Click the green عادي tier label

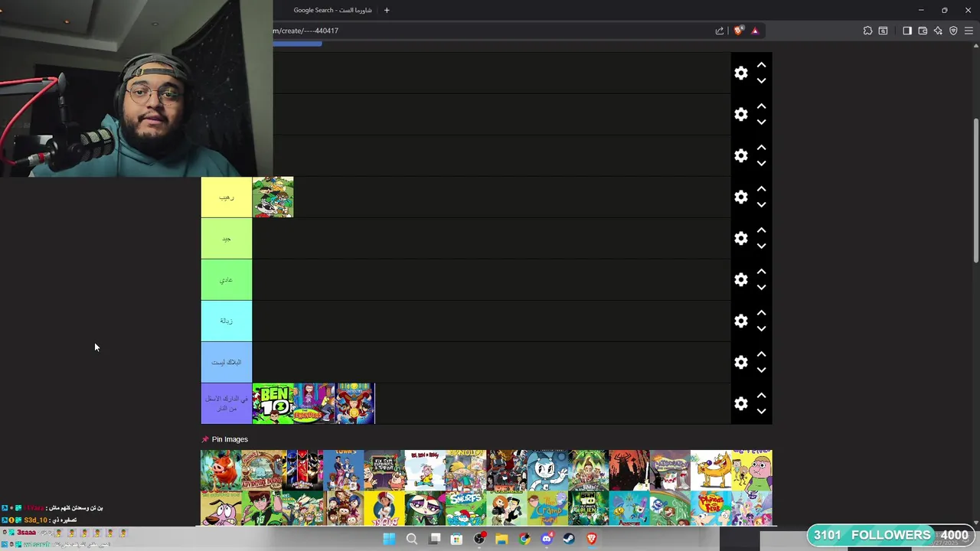click(226, 280)
